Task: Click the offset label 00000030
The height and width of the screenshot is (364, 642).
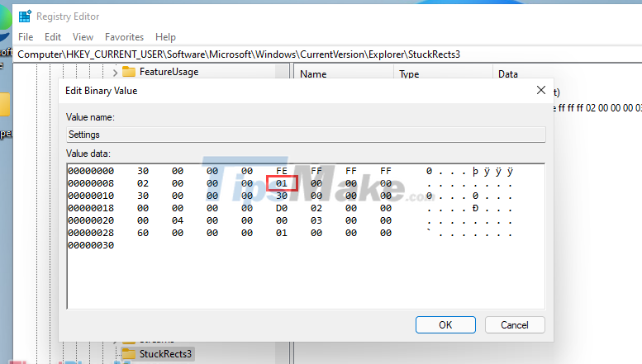Action: pos(91,245)
